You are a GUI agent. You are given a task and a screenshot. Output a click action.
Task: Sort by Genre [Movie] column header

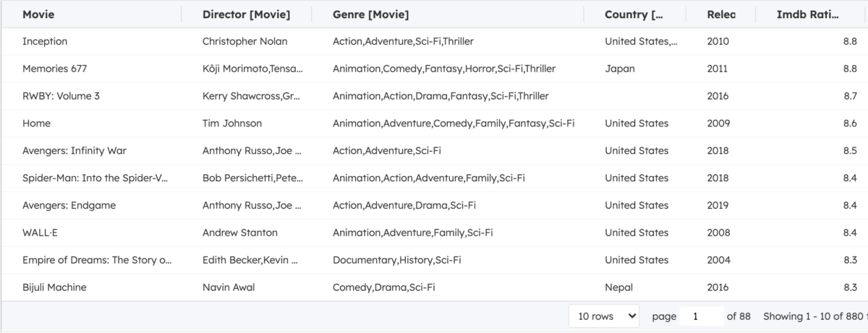(370, 14)
